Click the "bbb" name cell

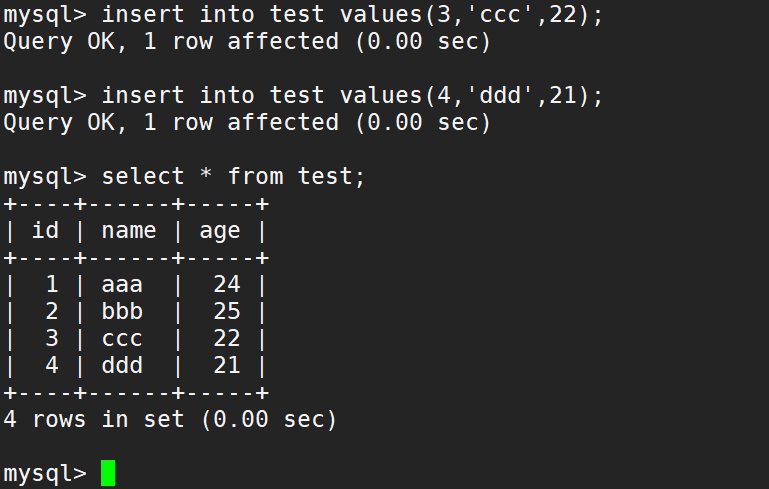pyautogui.click(x=122, y=312)
